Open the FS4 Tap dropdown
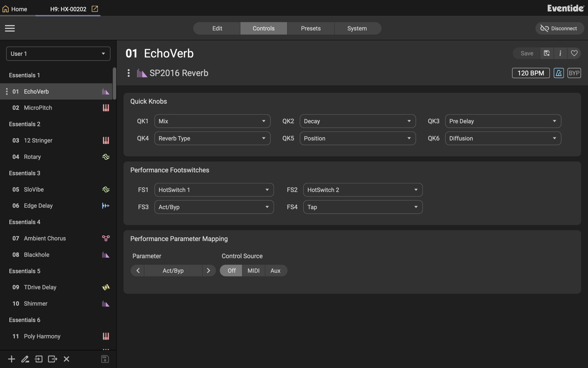Screen dimensions: 588x368 coord(363,207)
